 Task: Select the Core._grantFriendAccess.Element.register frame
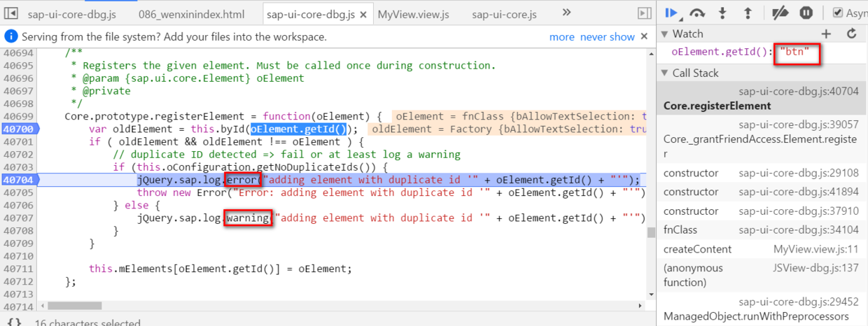point(762,139)
